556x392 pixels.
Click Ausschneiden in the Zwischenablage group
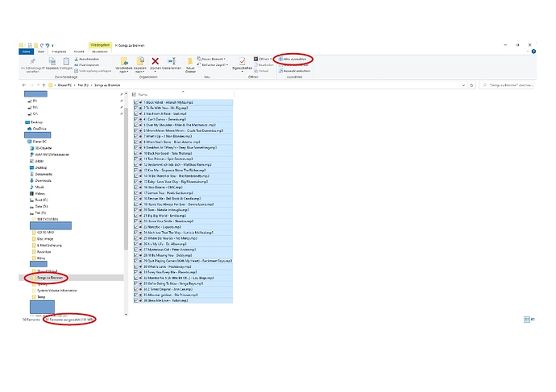[87, 59]
